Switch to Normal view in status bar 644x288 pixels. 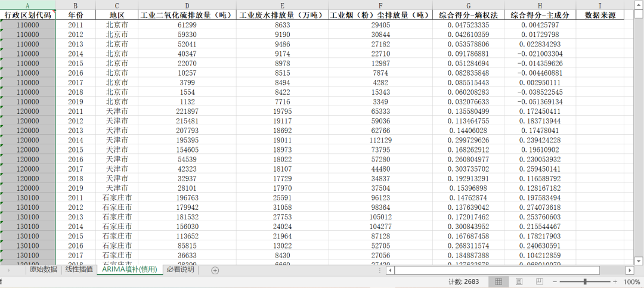click(499, 282)
